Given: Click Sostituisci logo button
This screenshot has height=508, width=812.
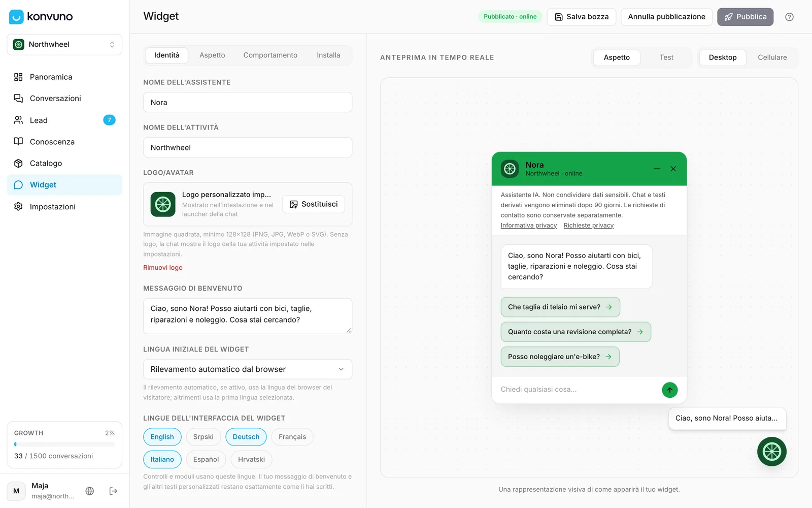Looking at the screenshot, I should click(314, 204).
